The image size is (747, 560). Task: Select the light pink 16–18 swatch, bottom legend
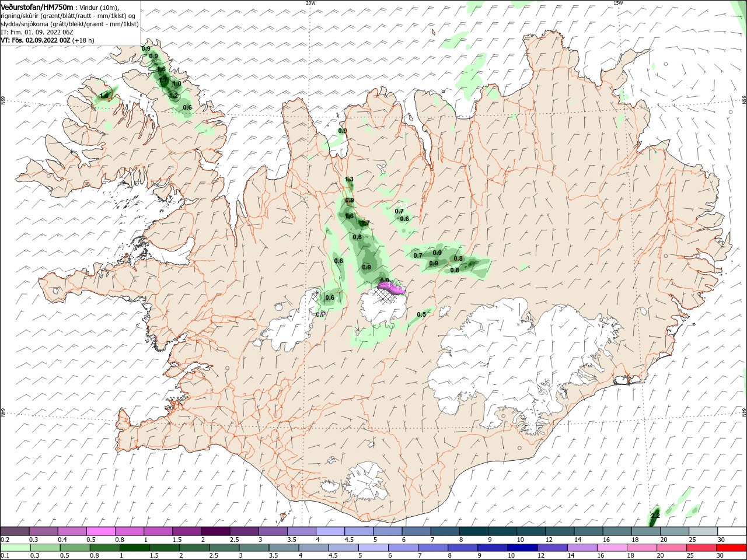(x=612, y=548)
